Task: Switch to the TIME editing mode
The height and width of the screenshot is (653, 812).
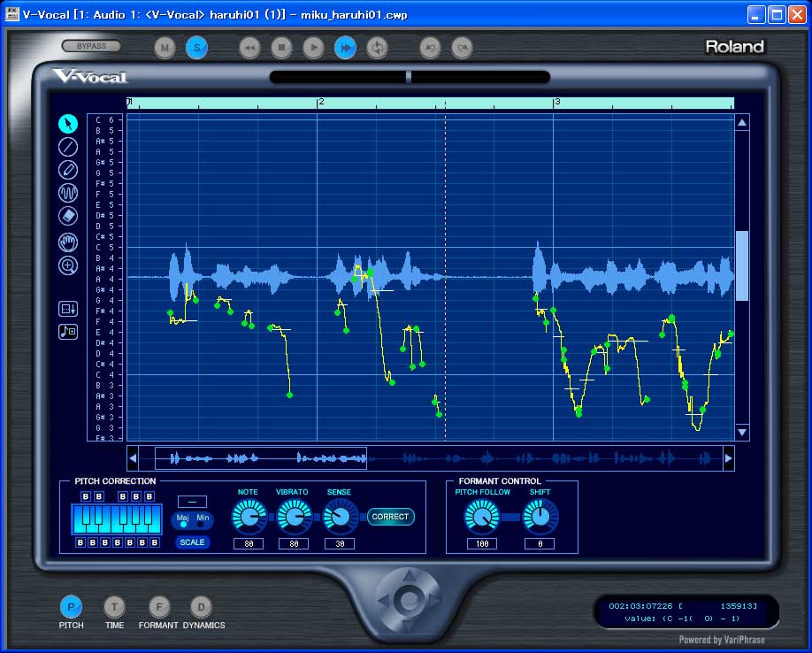Action: (114, 607)
